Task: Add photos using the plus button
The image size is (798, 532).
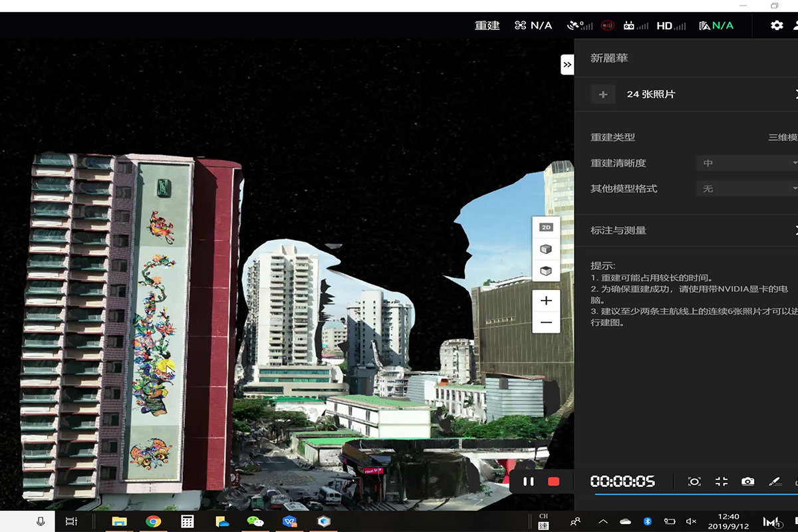Action: pyautogui.click(x=603, y=94)
